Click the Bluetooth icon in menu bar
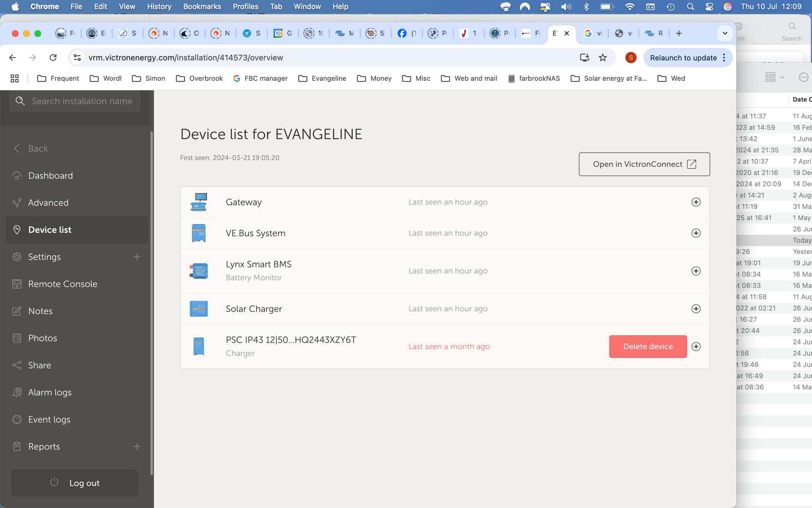The height and width of the screenshot is (508, 812). click(586, 6)
